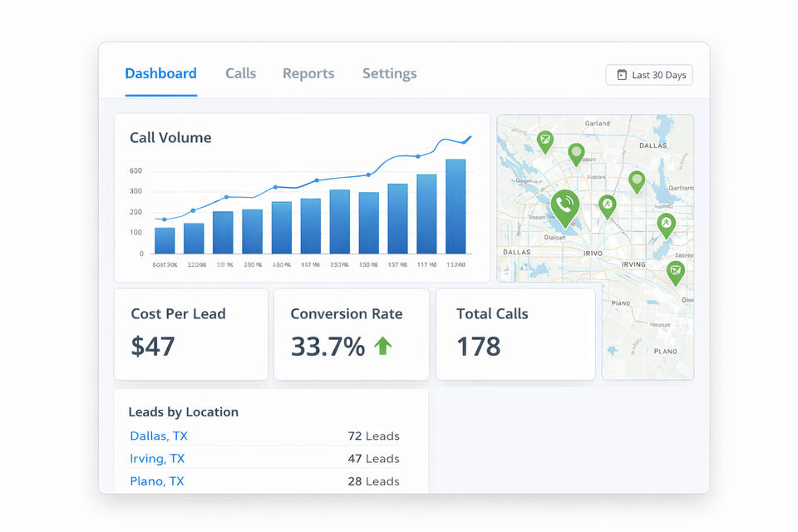Viewport: 798px width, 532px height.
Task: Click the shortest bar in Call Volume chart
Action: point(165,240)
